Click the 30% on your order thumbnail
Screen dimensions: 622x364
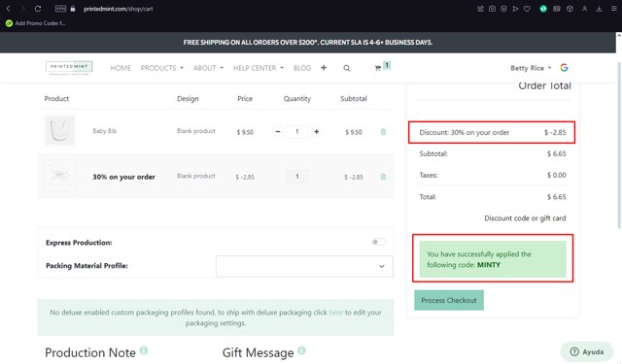pyautogui.click(x=59, y=175)
